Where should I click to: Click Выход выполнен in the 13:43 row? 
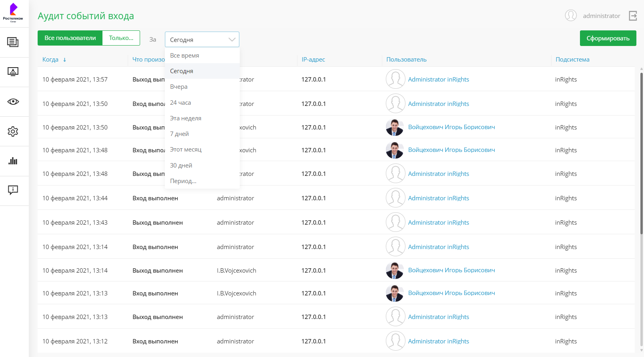158,223
